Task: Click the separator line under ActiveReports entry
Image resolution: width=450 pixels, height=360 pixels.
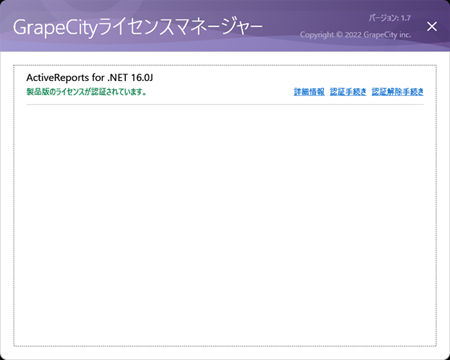Action: tap(225, 104)
